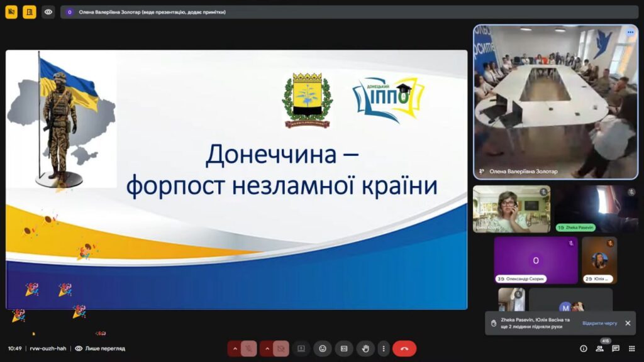
Task: Select the Олександр Скорик participant tile
Action: click(x=535, y=260)
